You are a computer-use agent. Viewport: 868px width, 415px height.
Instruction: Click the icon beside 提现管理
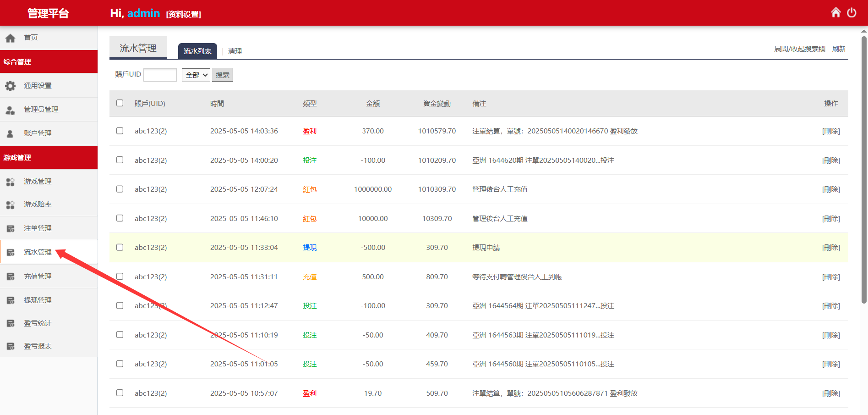pos(10,300)
